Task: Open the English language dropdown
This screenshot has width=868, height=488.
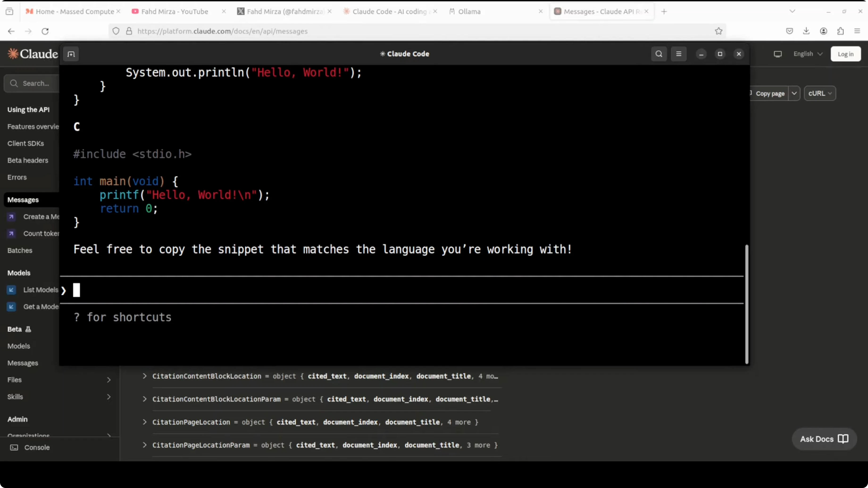Action: click(x=808, y=54)
